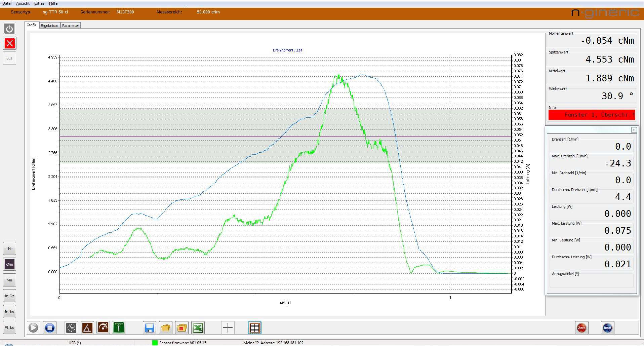The height and width of the screenshot is (346, 644).
Task: Select the angle measurement icon
Action: click(87, 328)
